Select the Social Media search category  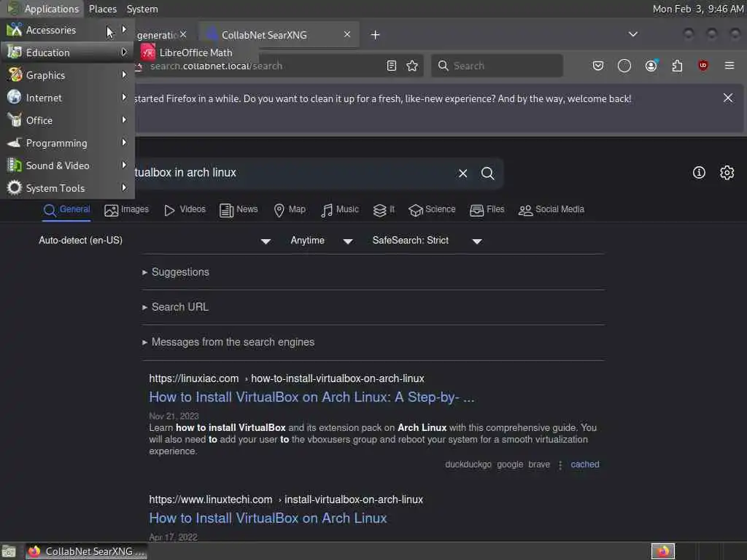click(x=551, y=209)
